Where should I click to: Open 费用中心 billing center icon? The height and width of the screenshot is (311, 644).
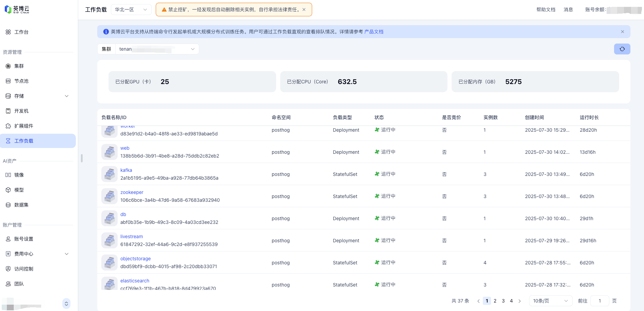[8, 254]
